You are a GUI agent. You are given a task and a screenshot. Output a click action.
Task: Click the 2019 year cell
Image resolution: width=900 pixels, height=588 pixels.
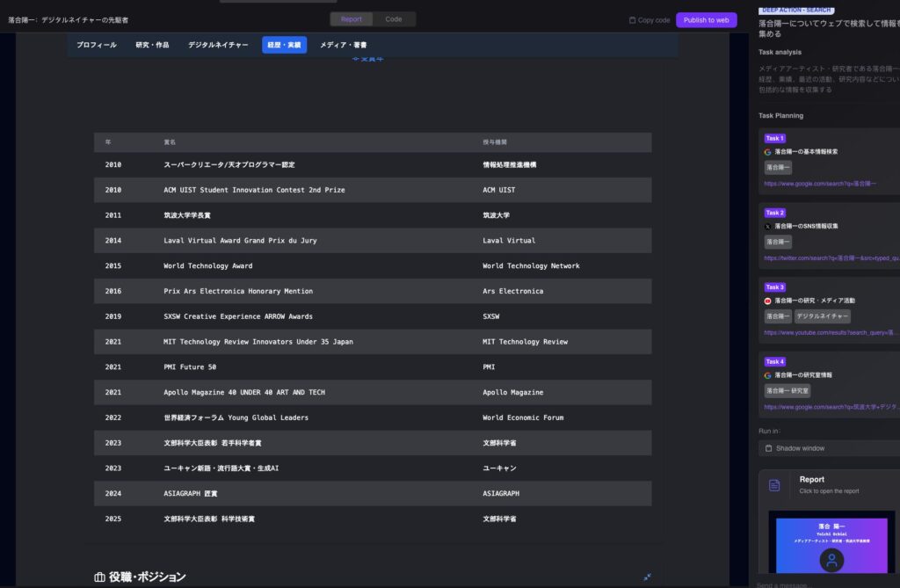point(113,316)
